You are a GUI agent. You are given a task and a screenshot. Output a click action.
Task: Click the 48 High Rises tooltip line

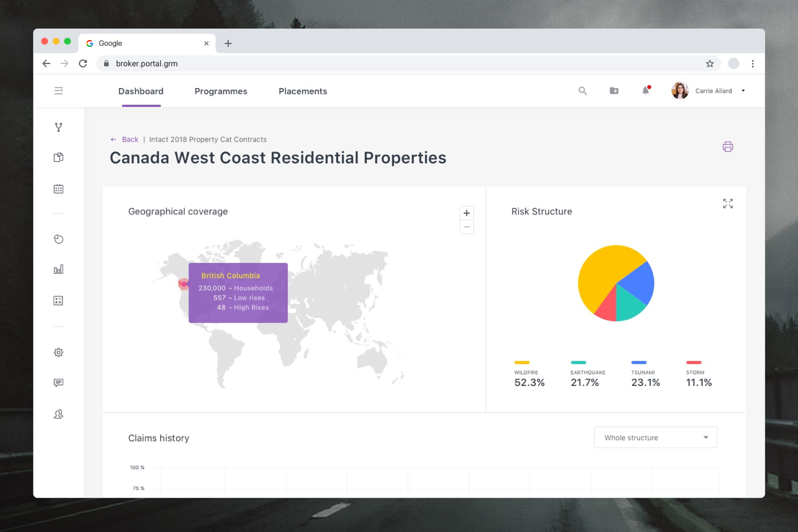click(243, 307)
